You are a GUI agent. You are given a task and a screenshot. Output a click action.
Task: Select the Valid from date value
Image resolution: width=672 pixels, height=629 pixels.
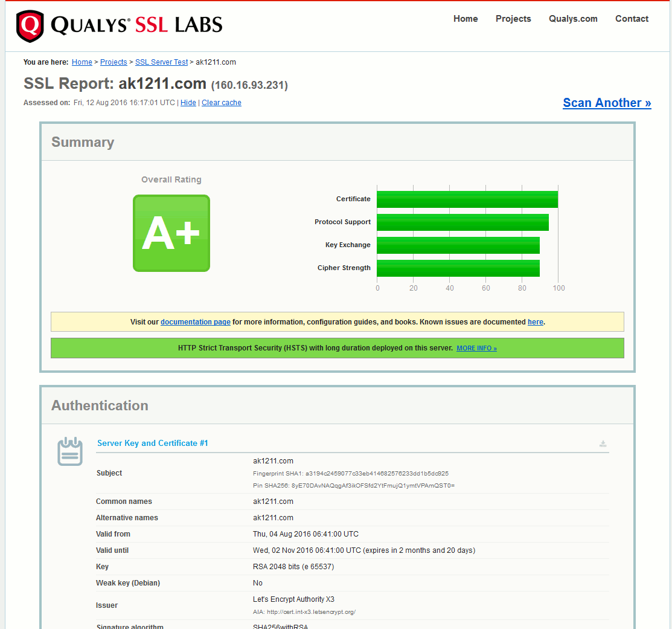click(306, 534)
